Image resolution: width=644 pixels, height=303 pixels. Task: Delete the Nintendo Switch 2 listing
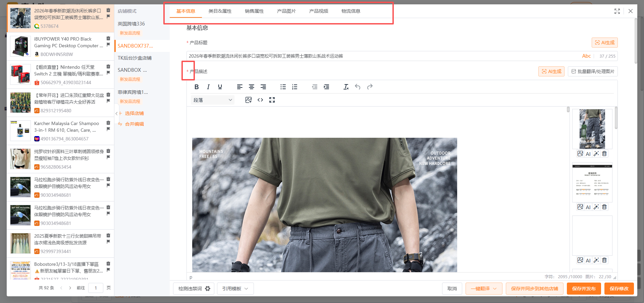108,66
